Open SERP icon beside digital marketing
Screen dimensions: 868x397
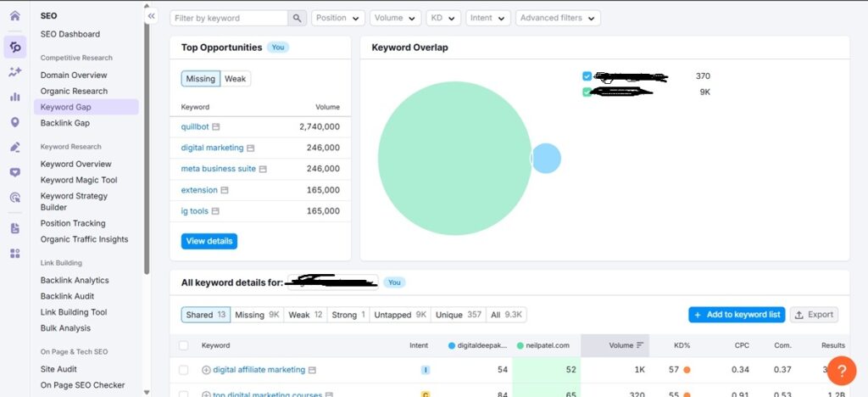click(x=251, y=148)
